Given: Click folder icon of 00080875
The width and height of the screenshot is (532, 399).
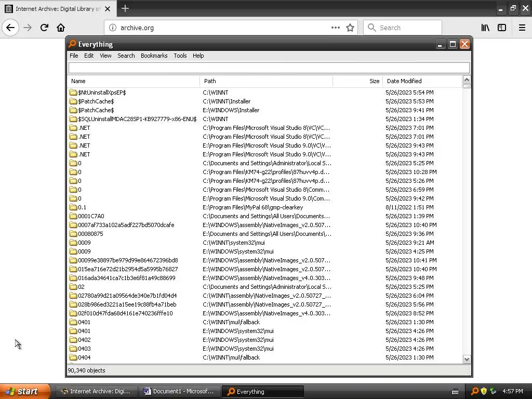Looking at the screenshot, I should [73, 234].
